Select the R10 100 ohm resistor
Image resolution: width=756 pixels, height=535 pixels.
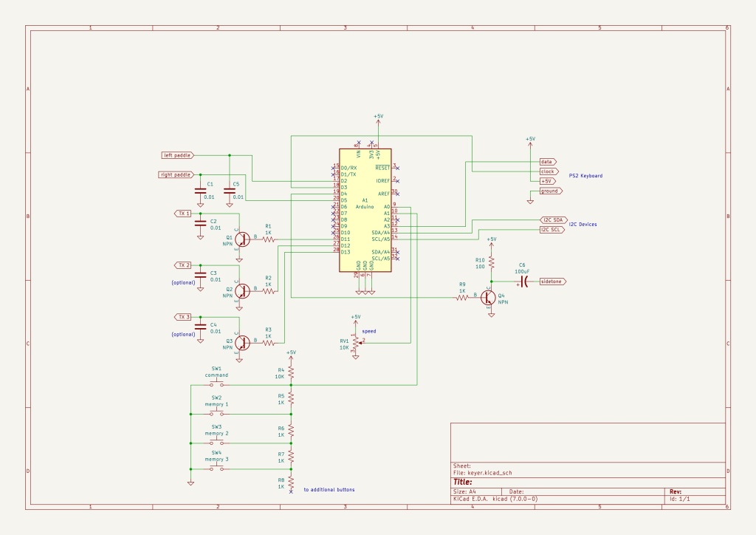point(492,262)
